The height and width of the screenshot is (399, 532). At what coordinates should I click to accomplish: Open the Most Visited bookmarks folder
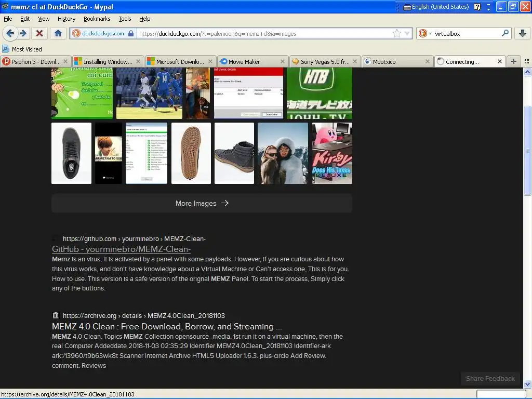22,49
